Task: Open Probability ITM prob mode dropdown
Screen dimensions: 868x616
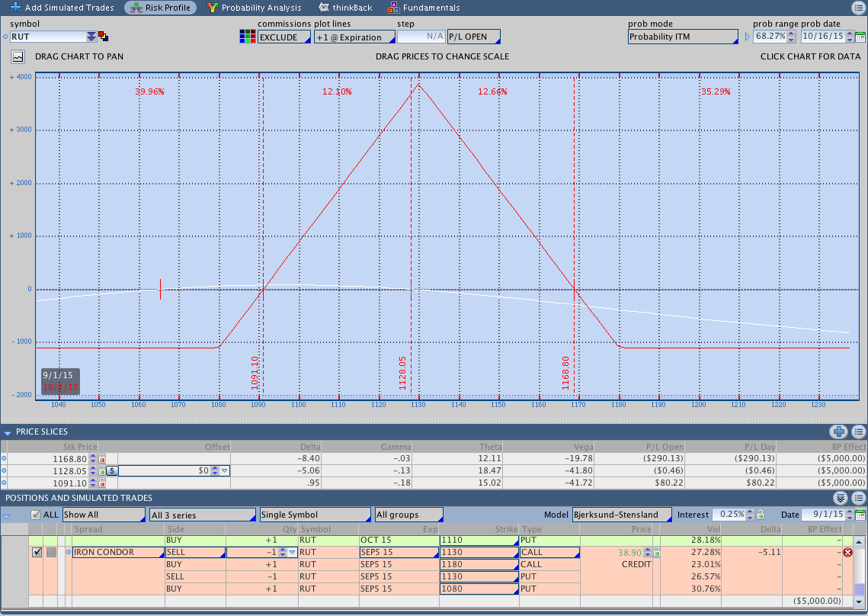Action: pos(683,37)
